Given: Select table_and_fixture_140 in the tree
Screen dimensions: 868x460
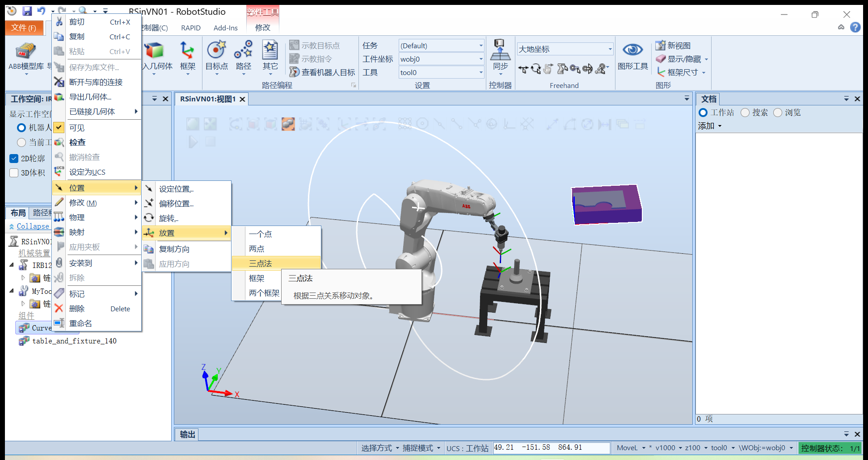Looking at the screenshot, I should click(x=74, y=341).
